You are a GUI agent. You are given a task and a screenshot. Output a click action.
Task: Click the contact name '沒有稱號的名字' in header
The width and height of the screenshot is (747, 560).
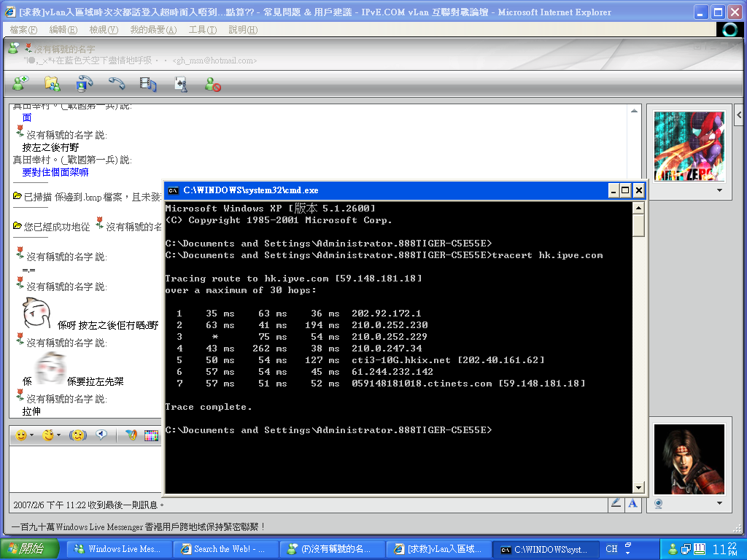tap(64, 49)
